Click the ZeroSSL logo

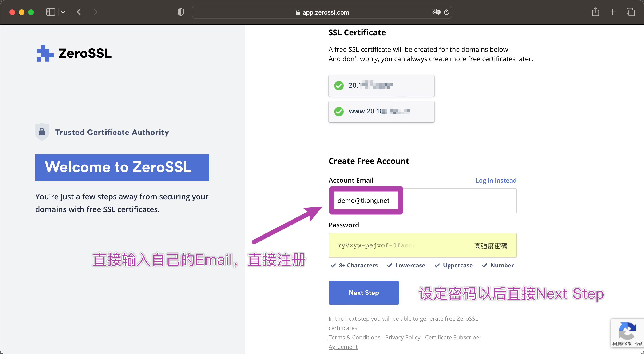[x=74, y=53]
